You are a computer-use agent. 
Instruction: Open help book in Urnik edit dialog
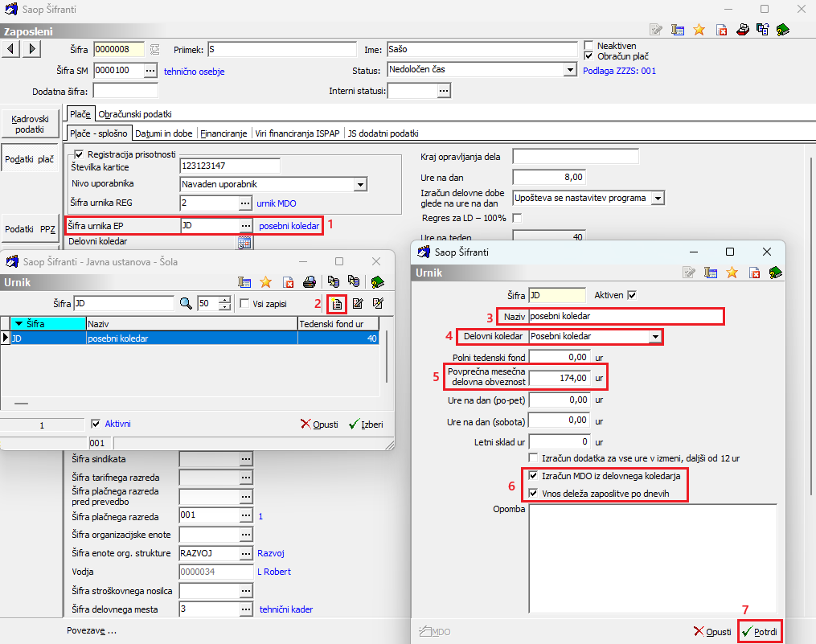coord(775,273)
